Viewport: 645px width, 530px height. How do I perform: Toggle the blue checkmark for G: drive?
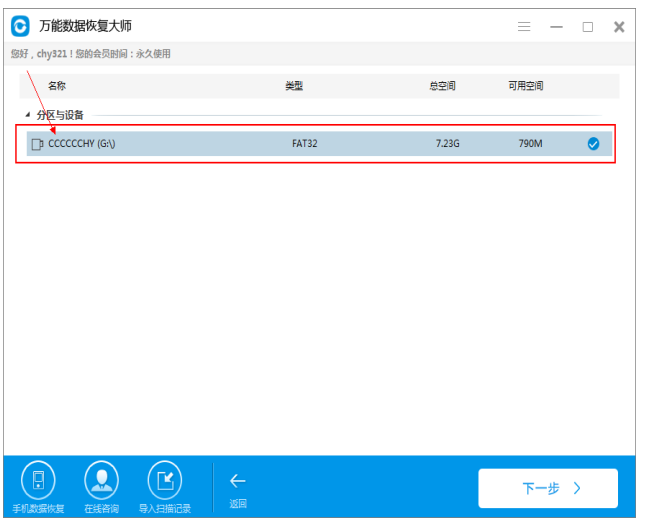[x=593, y=144]
